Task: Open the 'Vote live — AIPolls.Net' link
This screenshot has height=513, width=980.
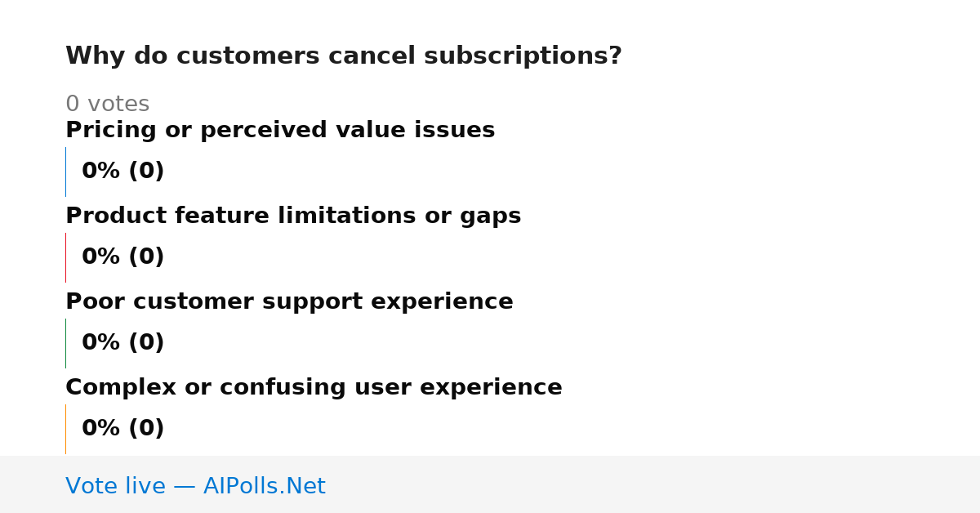Action: 195,487
